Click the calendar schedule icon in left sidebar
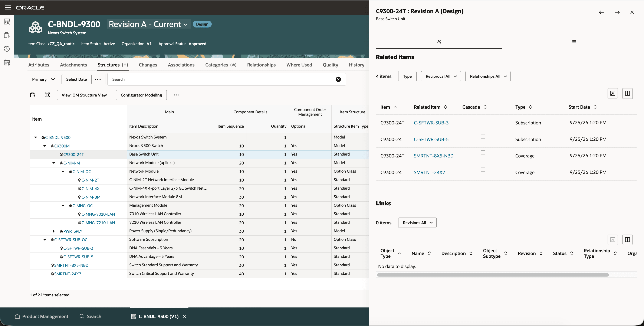The height and width of the screenshot is (326, 644). point(7,63)
